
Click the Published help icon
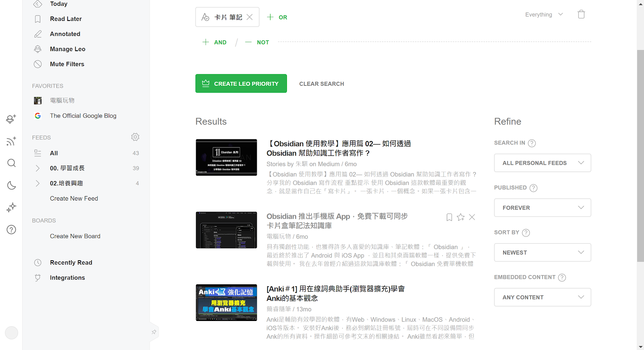point(533,188)
